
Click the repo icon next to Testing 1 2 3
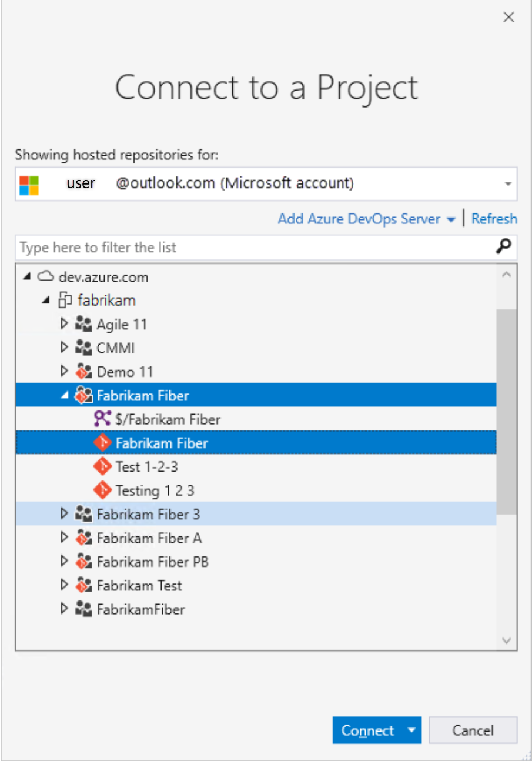(x=102, y=490)
